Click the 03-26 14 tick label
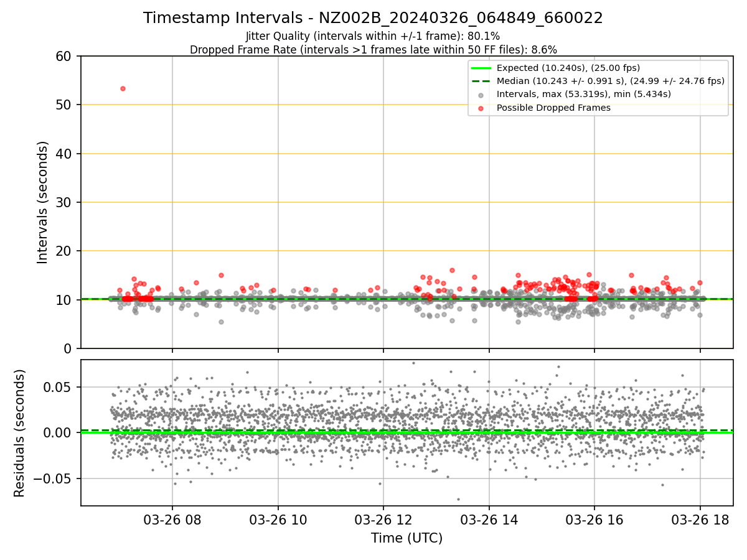747x560 pixels. pos(489,519)
